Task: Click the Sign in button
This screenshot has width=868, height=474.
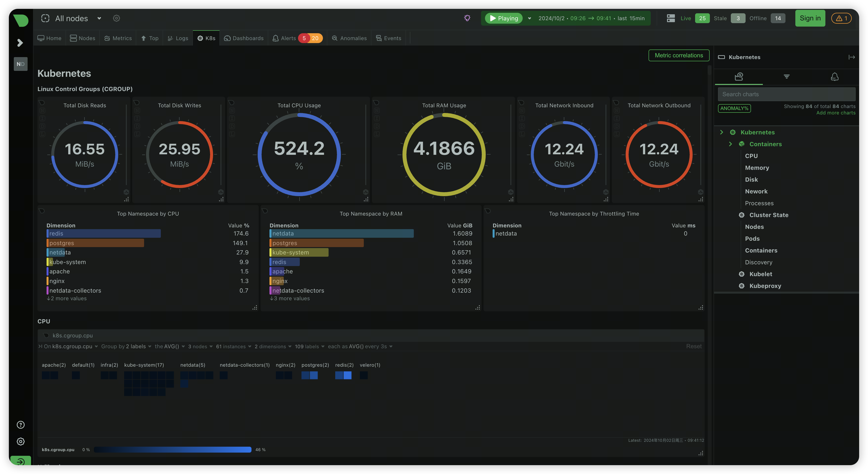Action: pos(810,18)
